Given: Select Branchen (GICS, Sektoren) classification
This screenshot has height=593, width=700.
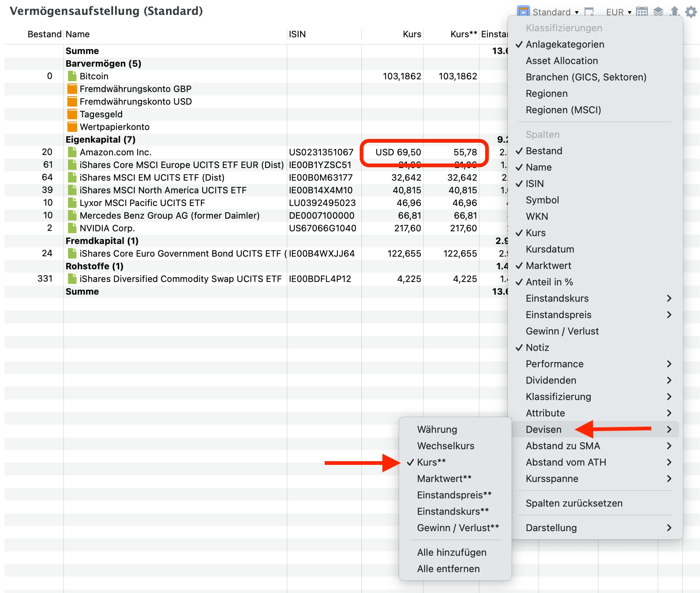Looking at the screenshot, I should 595,77.
